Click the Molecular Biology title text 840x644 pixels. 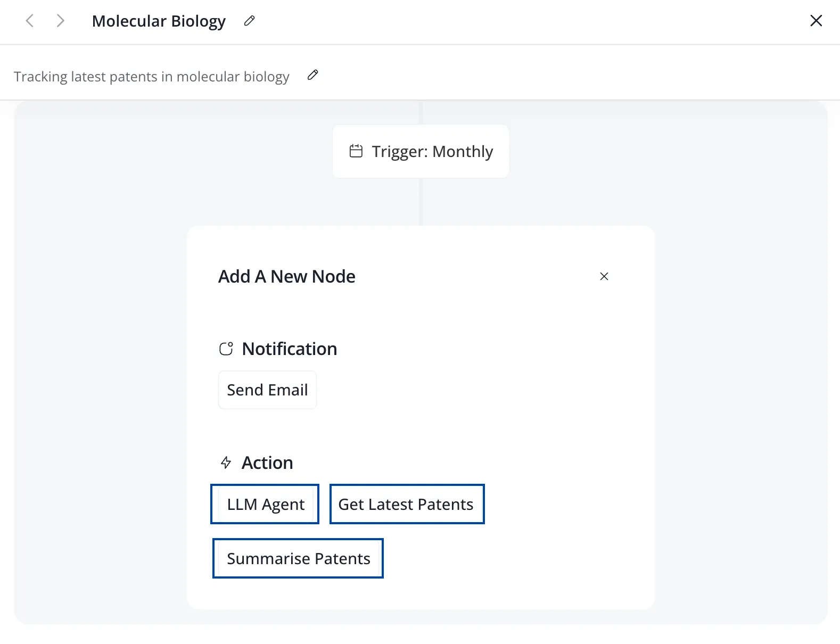point(159,21)
